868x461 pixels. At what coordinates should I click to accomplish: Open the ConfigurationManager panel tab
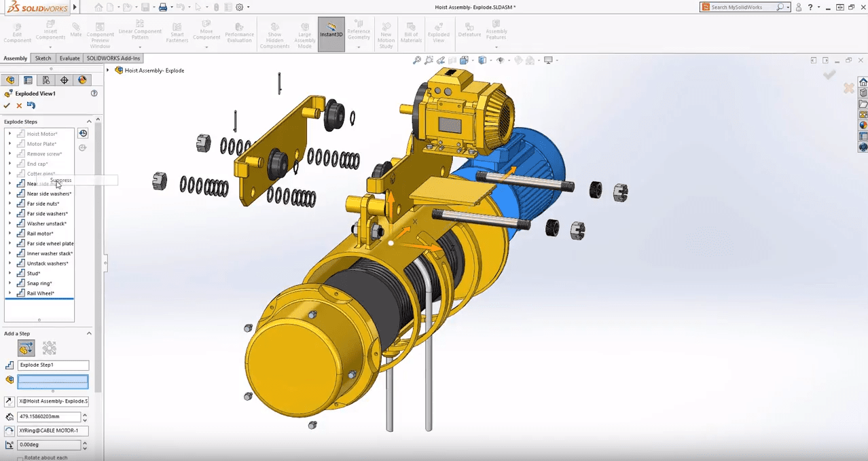click(x=46, y=80)
